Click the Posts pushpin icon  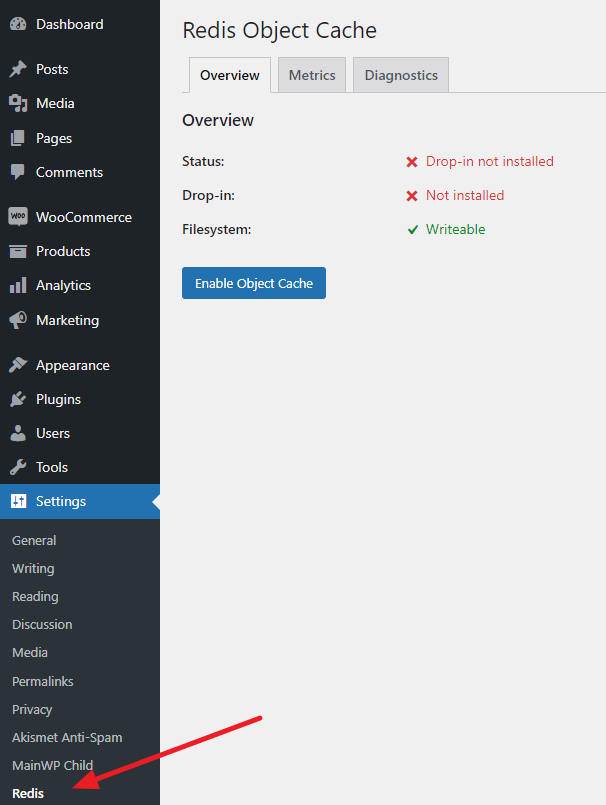coord(18,69)
